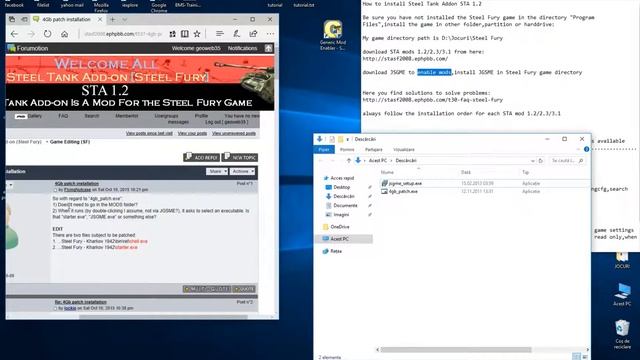640x360 pixels.
Task: Open the forum Memberlist link
Action: (x=127, y=116)
